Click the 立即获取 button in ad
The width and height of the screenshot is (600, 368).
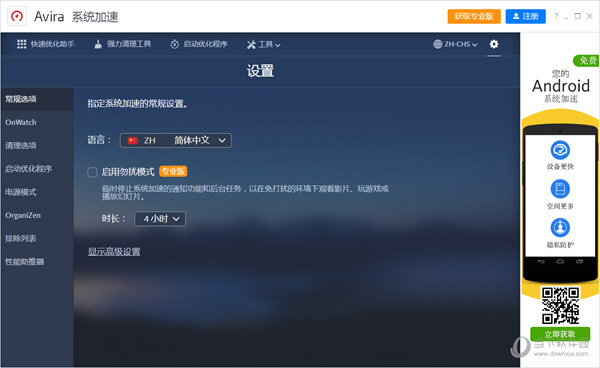pos(560,334)
